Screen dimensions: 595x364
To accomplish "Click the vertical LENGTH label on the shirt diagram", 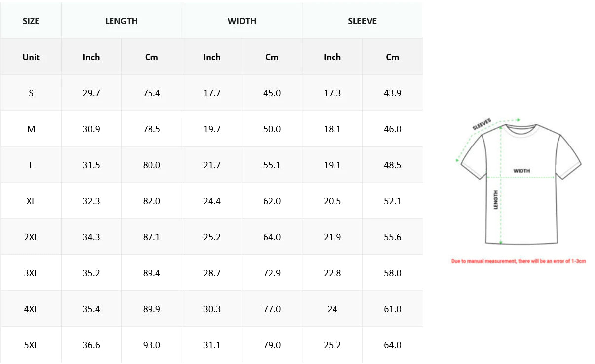I will click(x=496, y=200).
